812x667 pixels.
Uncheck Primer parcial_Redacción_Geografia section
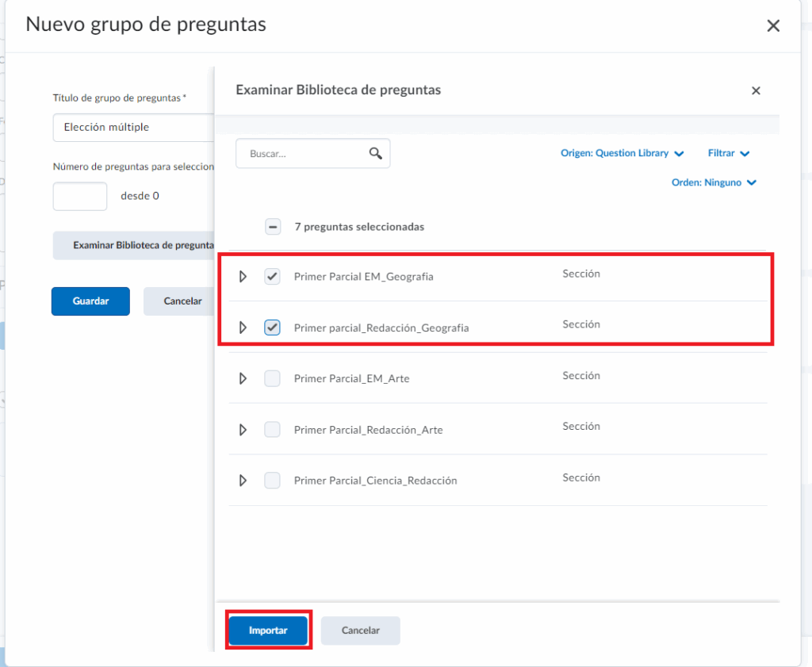[x=272, y=328]
